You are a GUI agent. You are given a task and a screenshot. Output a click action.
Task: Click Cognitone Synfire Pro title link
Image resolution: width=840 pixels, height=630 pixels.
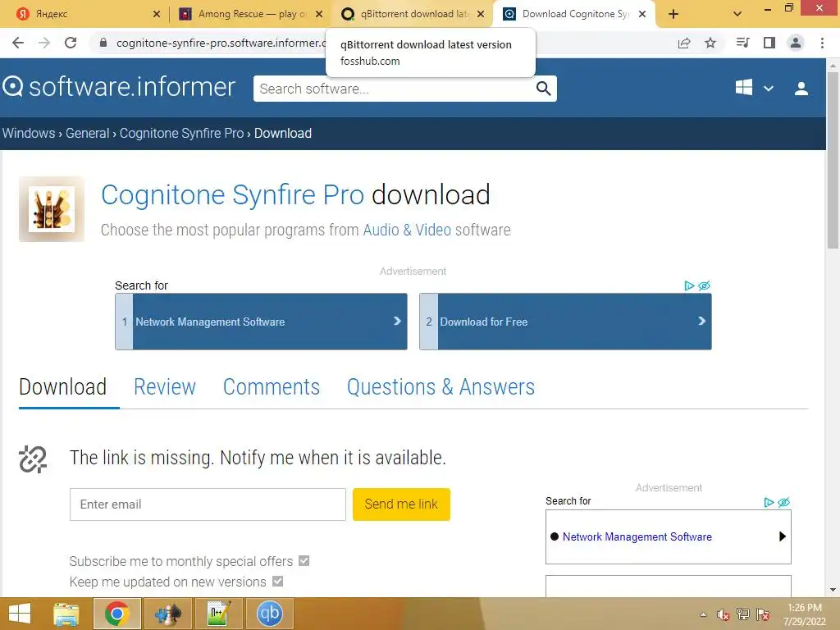[232, 194]
